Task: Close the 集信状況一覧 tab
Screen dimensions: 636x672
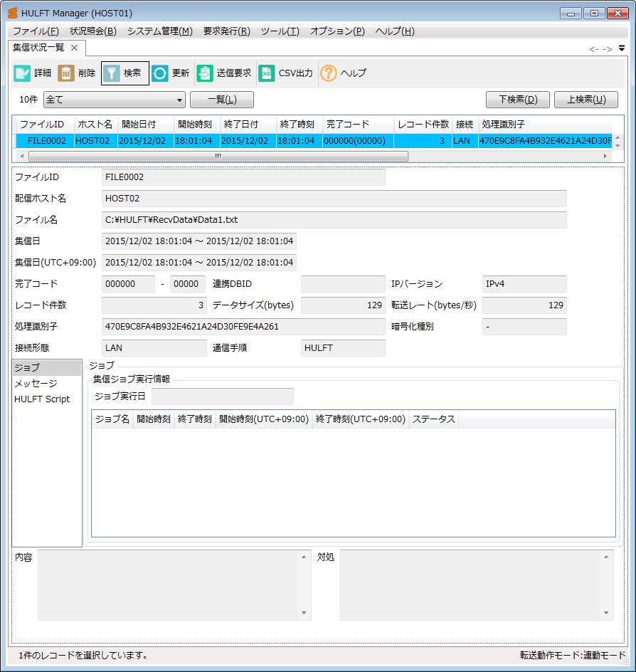Action: point(74,48)
